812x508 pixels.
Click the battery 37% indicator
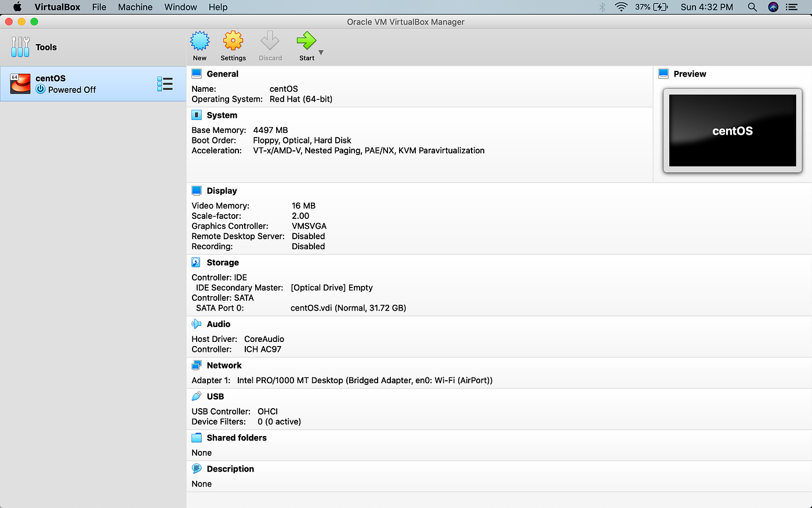point(651,7)
